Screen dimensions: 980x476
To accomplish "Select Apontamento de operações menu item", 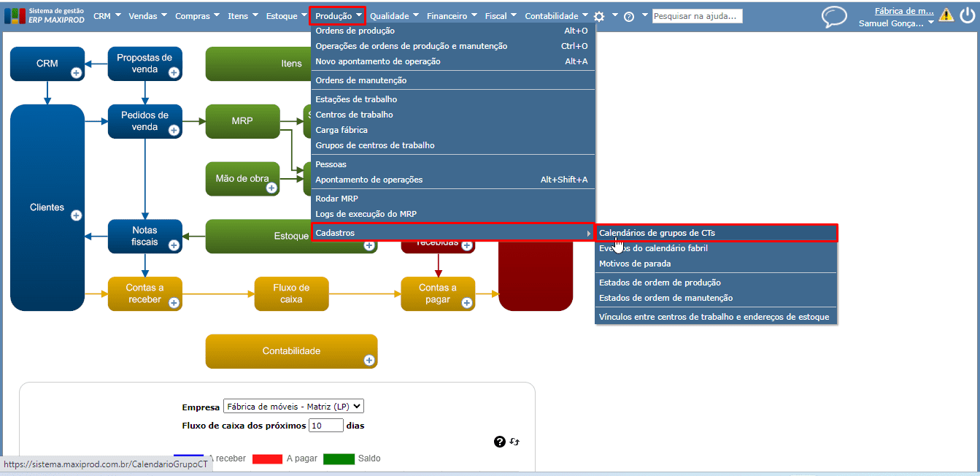I will [453, 180].
